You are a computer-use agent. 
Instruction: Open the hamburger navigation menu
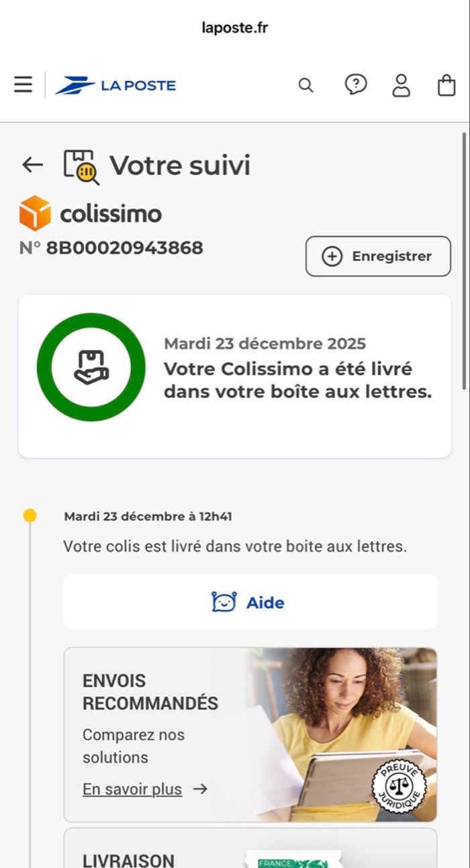[x=23, y=85]
